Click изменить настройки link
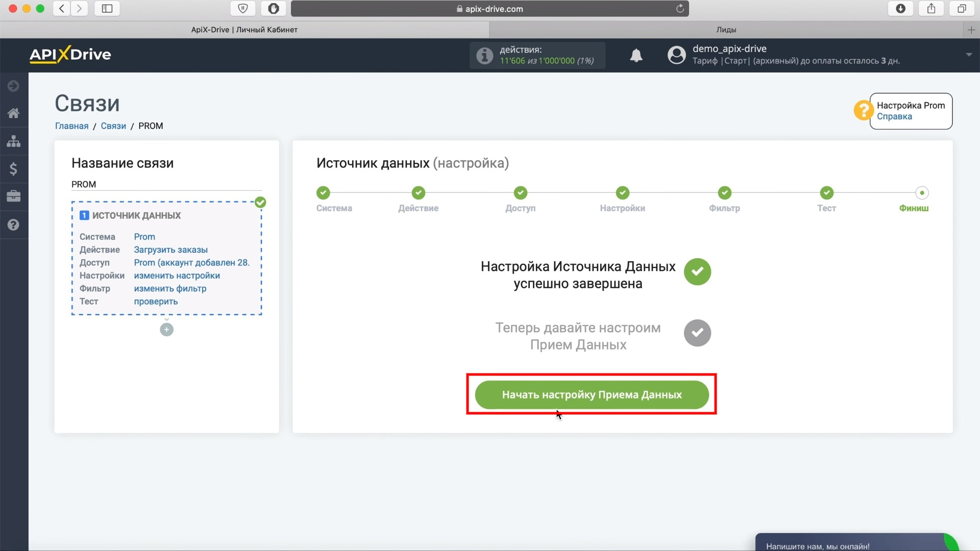 [x=177, y=275]
